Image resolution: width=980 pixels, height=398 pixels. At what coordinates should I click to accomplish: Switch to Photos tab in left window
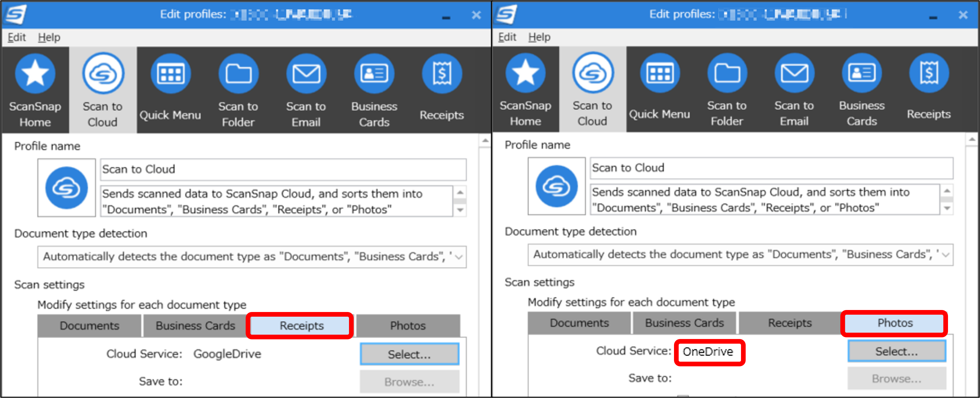408,326
